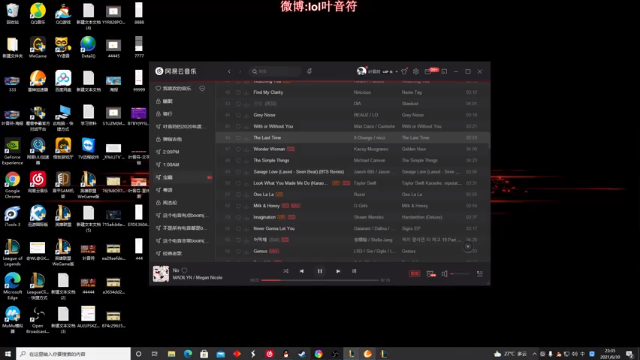Open album link "Name Tag"
This screenshot has height=360, width=640.
pyautogui.click(x=412, y=92)
